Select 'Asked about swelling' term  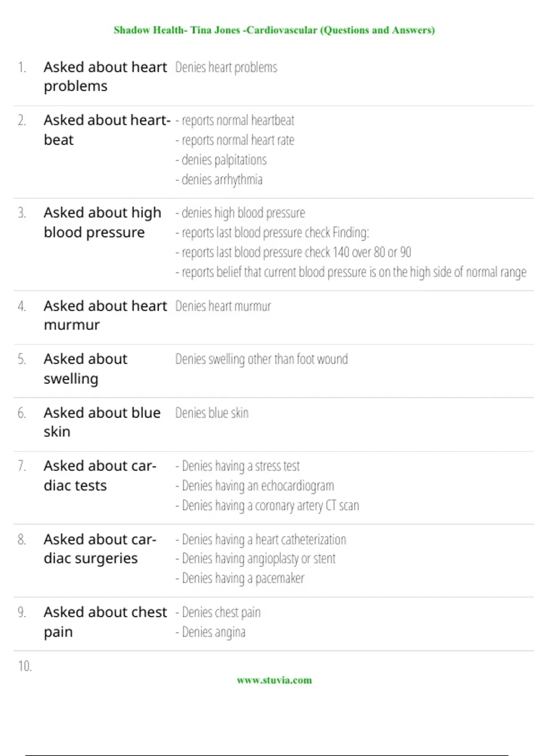tap(85, 369)
